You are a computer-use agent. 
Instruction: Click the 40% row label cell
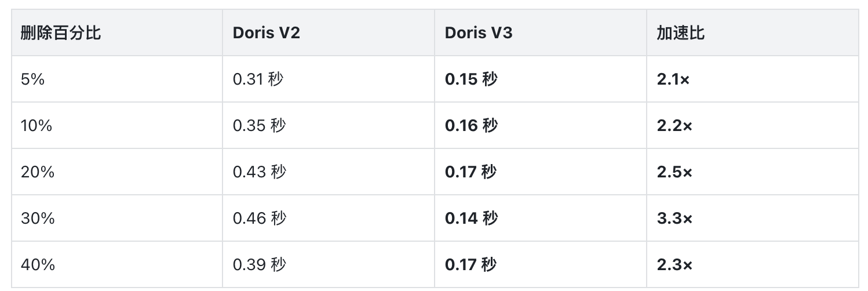[117, 264]
